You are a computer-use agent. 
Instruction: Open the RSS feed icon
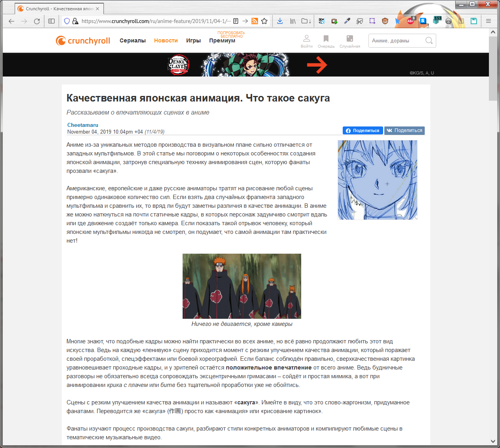pos(255,21)
